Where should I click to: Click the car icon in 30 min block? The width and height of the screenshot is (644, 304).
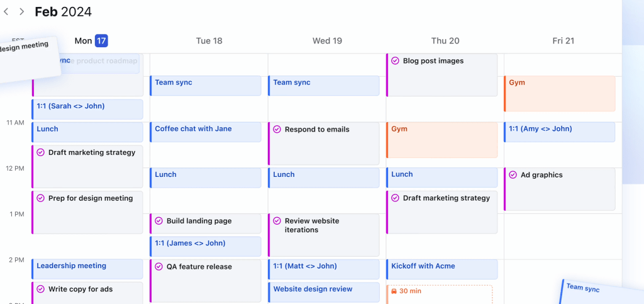[394, 291]
